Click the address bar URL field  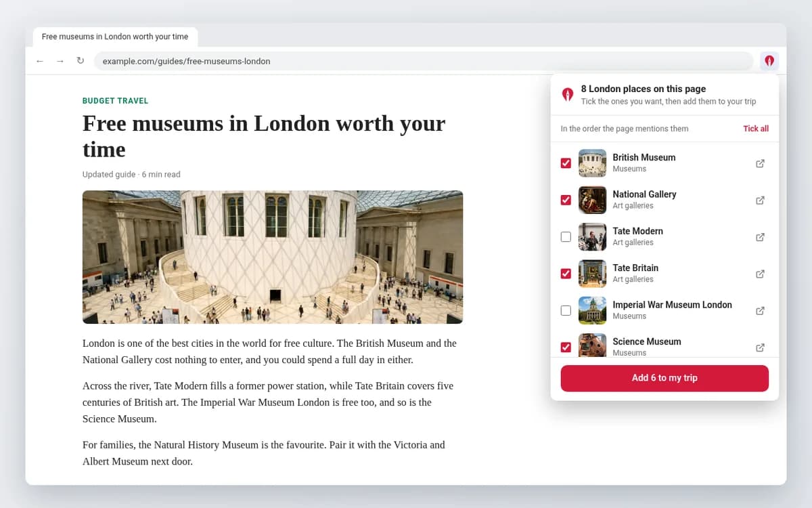(423, 61)
